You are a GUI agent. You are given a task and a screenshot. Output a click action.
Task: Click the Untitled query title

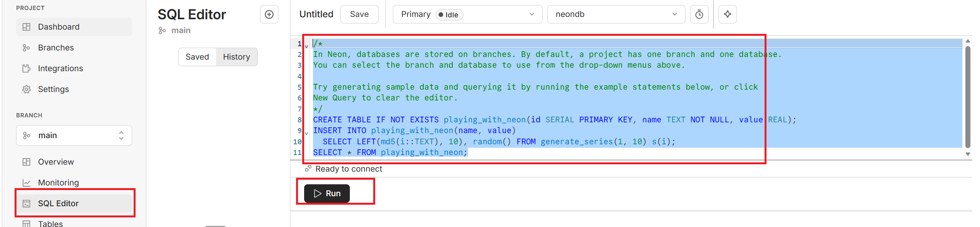316,14
